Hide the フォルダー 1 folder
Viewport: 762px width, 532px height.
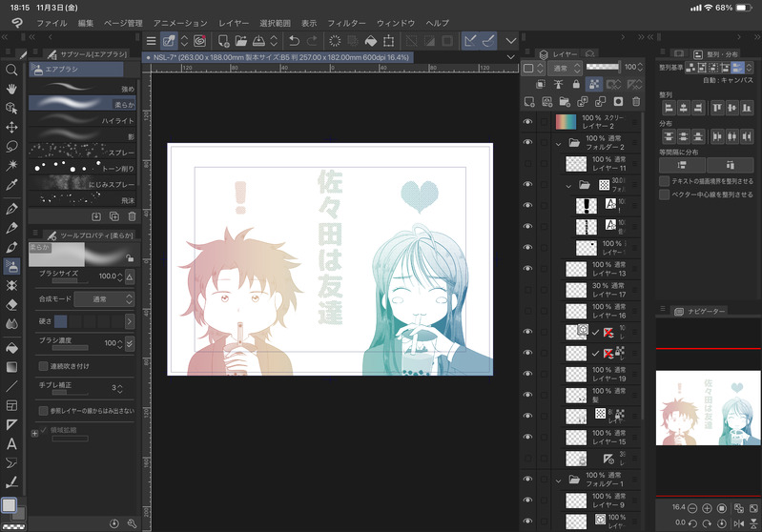pos(527,479)
